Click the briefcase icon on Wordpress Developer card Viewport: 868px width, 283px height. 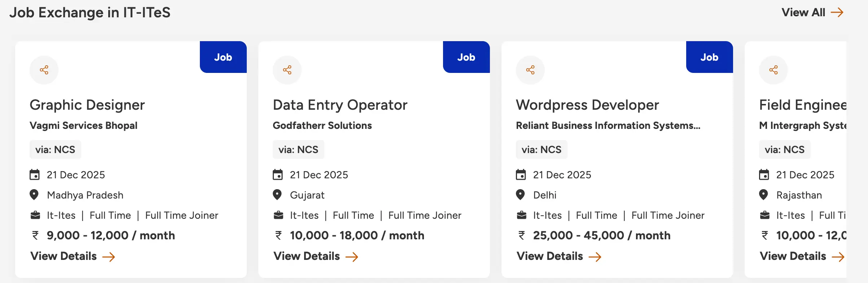521,214
